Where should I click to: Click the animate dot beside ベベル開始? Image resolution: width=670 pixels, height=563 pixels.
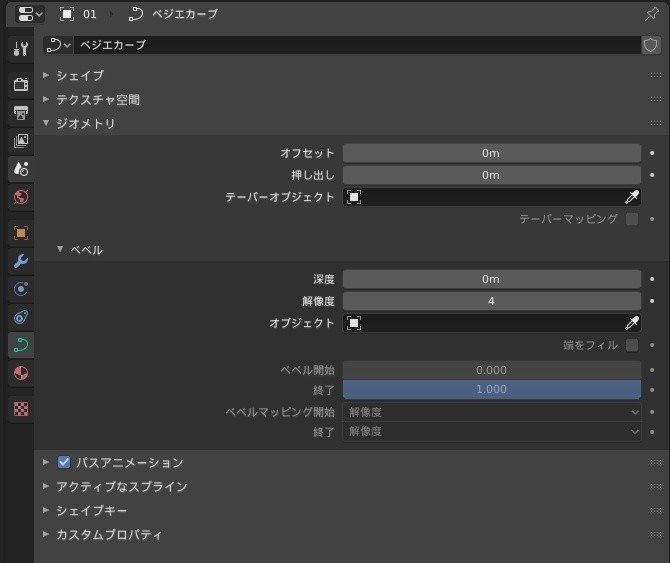coord(652,370)
